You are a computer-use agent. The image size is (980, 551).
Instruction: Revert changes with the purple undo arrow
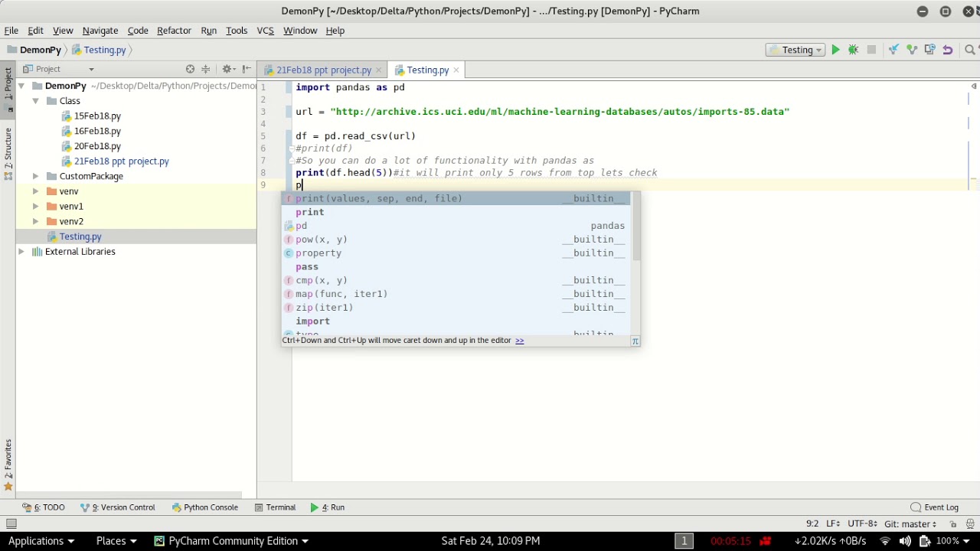[948, 50]
